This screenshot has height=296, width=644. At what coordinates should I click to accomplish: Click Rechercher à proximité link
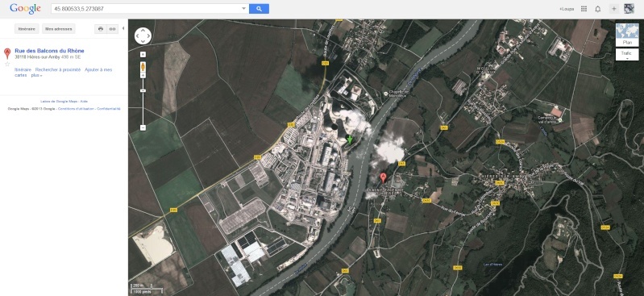58,70
